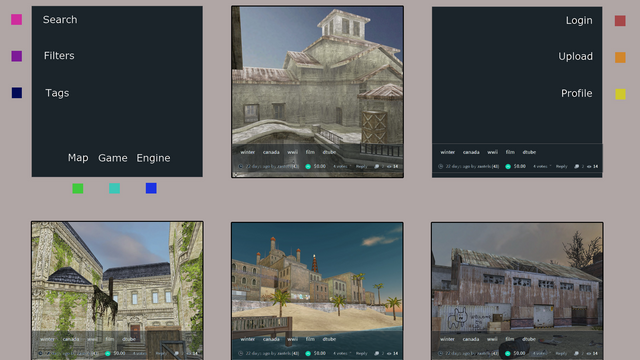The image size is (640, 360).
Task: Click the $0.00 payout on warehouse card
Action: click(520, 353)
